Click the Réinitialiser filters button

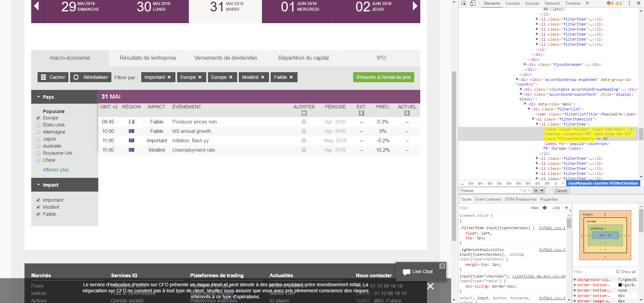pos(91,77)
